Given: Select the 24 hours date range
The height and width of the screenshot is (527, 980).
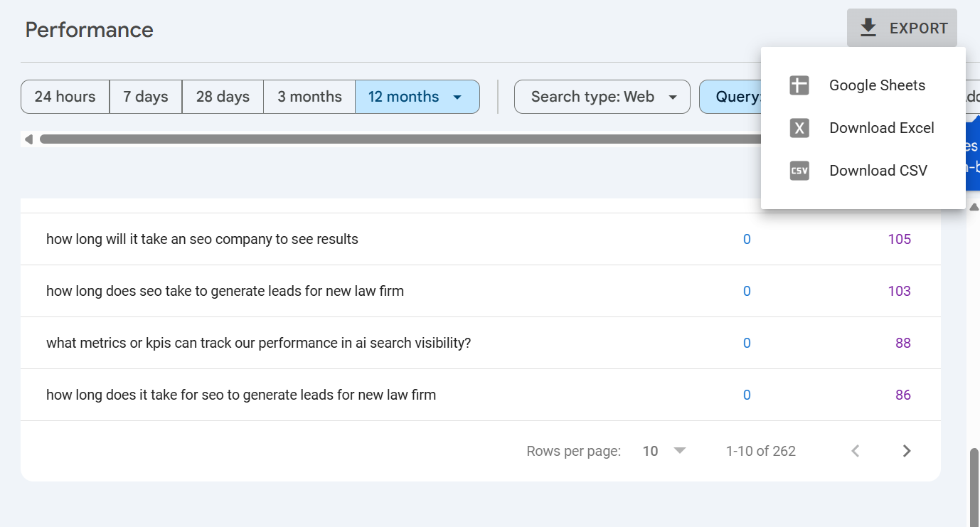Looking at the screenshot, I should tap(65, 96).
